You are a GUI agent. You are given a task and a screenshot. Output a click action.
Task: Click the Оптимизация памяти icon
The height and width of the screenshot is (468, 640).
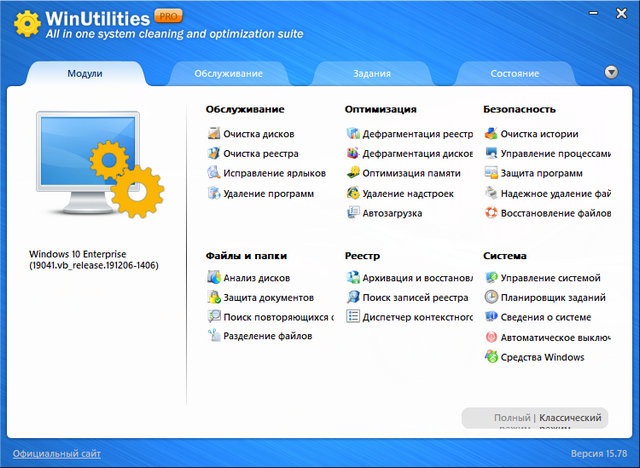pos(353,173)
